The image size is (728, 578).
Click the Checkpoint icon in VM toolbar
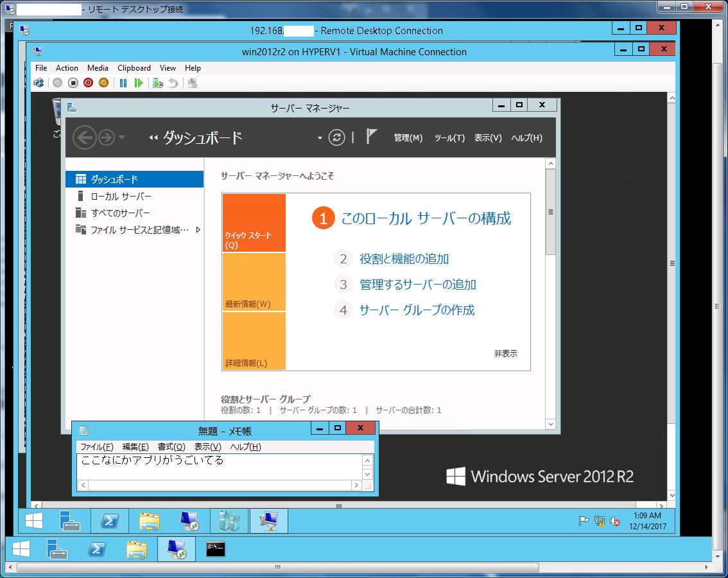point(158,83)
